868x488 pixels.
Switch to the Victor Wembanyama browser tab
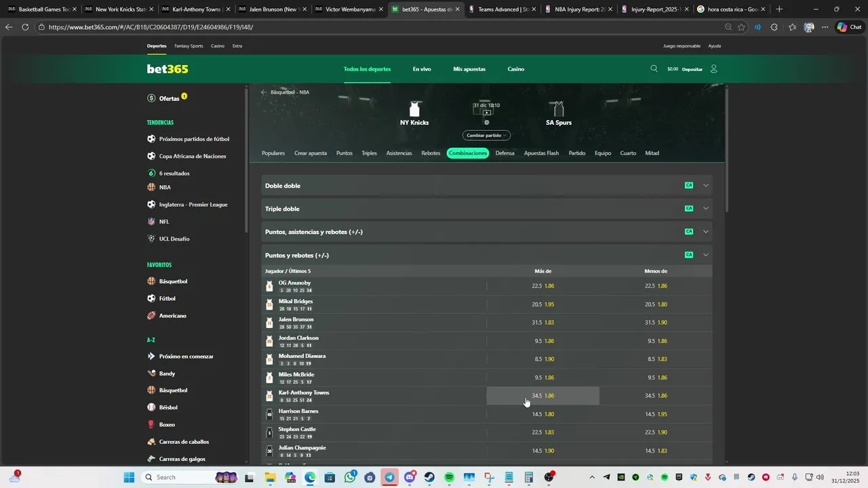tap(350, 9)
